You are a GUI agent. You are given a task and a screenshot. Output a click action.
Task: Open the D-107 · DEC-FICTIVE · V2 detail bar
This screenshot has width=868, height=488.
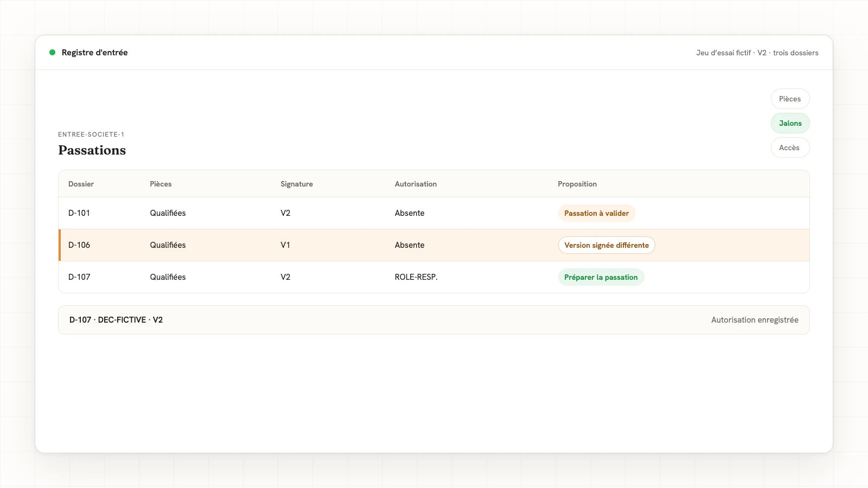click(x=434, y=320)
